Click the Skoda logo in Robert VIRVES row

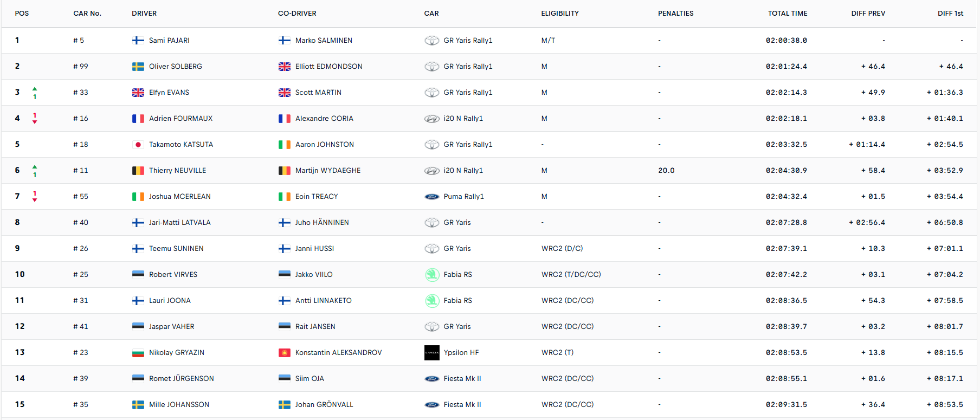[431, 275]
